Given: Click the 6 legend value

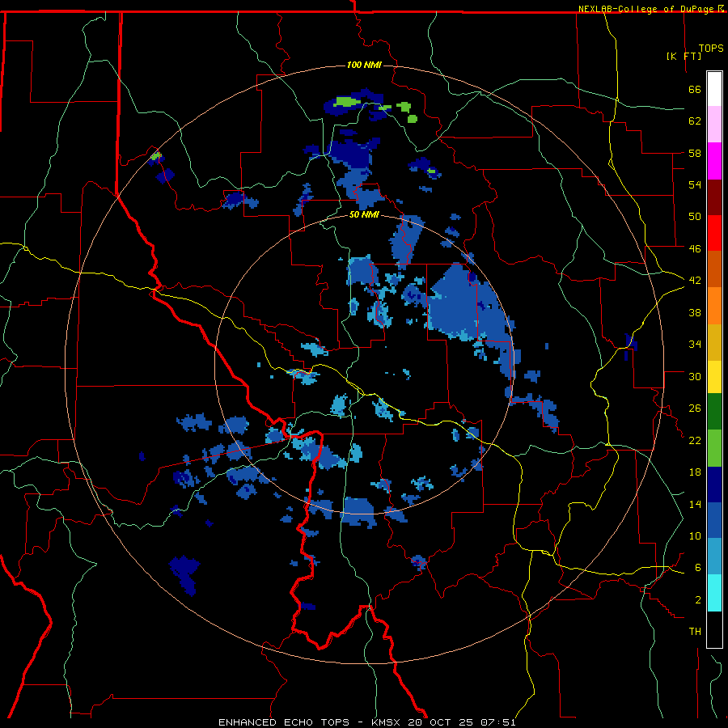Looking at the screenshot, I should point(698,568).
